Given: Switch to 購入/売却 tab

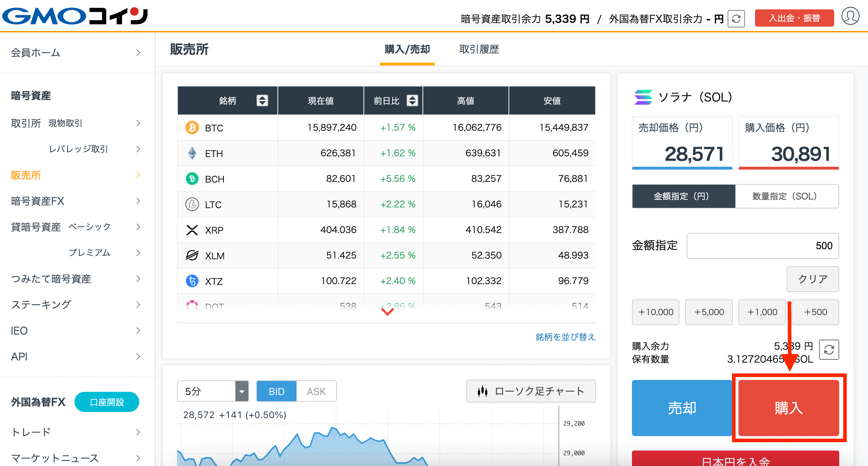Looking at the screenshot, I should click(407, 50).
